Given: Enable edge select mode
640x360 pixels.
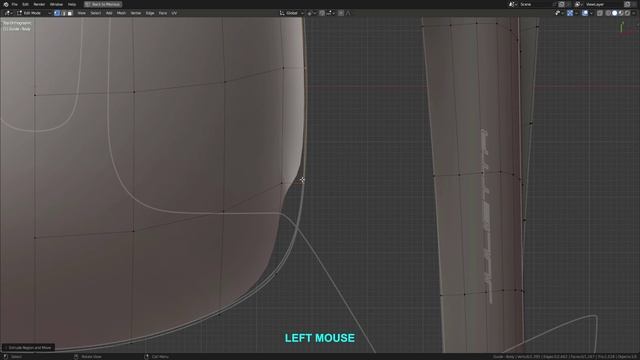Looking at the screenshot, I should [63, 13].
